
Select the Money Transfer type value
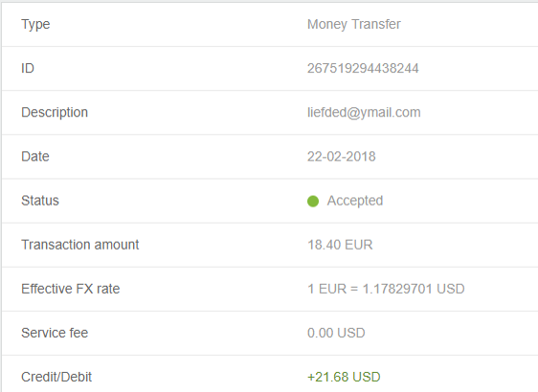tap(354, 24)
